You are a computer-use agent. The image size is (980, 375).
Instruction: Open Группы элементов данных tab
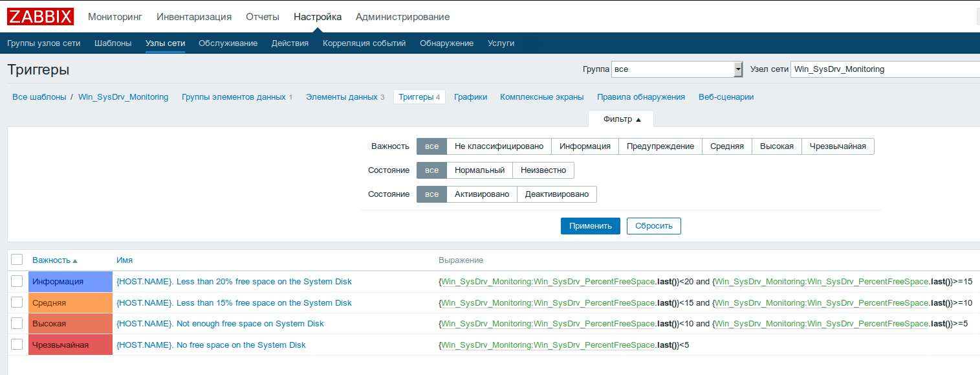pyautogui.click(x=234, y=97)
